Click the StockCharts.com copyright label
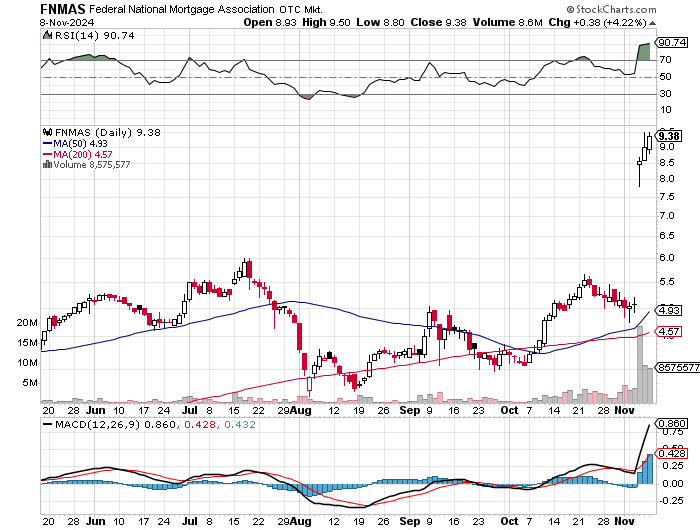Image resolution: width=700 pixels, height=530 pixels. coord(611,9)
